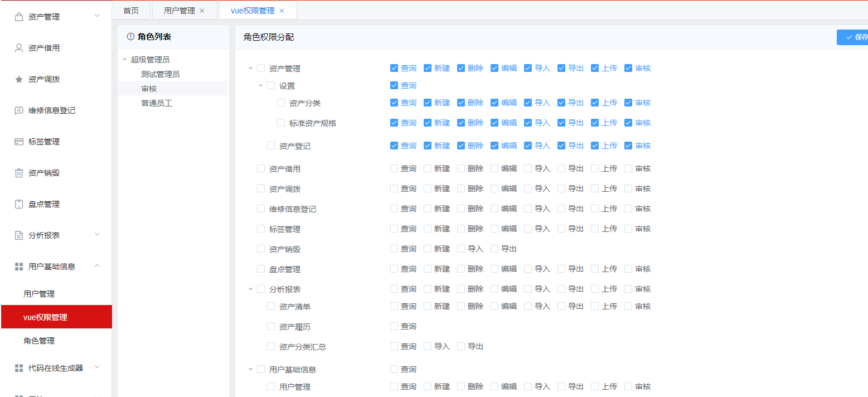
Task: Click the document icon beside 分析报表 in sidebar
Action: [19, 235]
